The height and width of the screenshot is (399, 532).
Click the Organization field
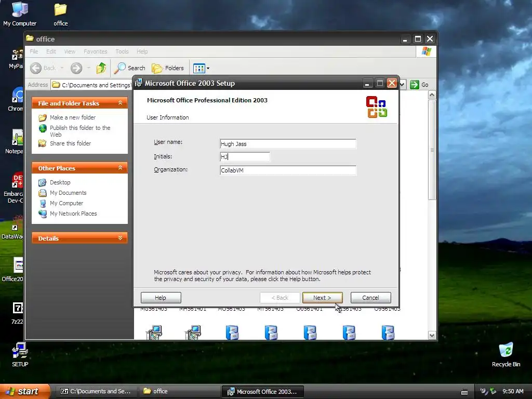tap(288, 170)
